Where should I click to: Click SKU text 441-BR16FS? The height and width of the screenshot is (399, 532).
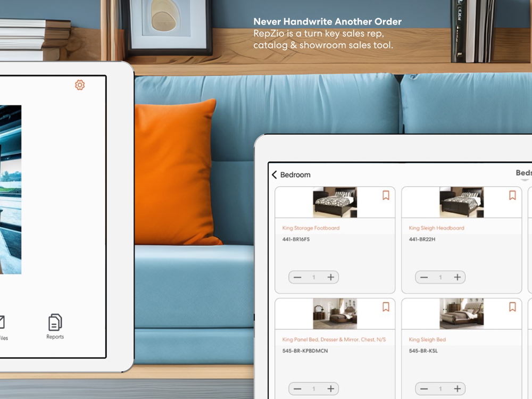click(296, 239)
